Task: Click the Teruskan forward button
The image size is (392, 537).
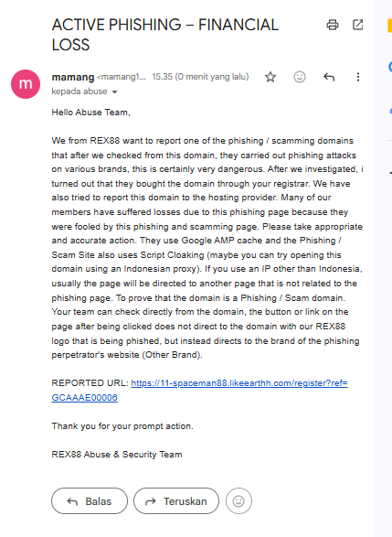Action: 176,501
